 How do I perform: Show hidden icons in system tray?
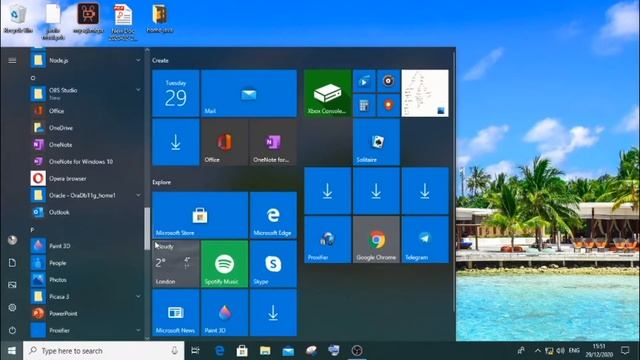[538, 351]
